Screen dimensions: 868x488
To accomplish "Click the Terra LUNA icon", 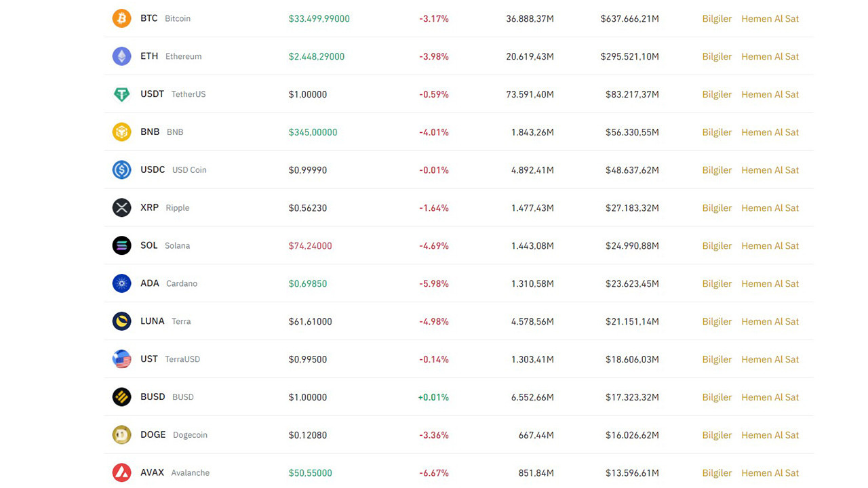I will (x=121, y=321).
